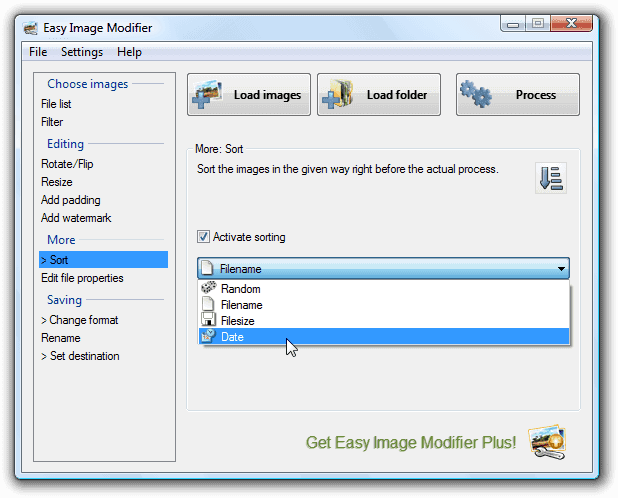
Task: Start processing with the Process button
Action: tap(517, 94)
